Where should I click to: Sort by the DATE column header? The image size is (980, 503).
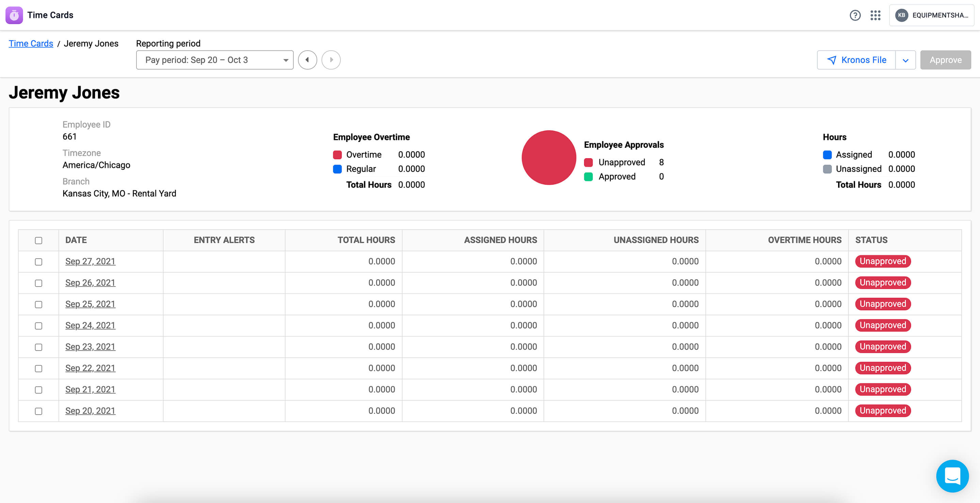pos(76,240)
